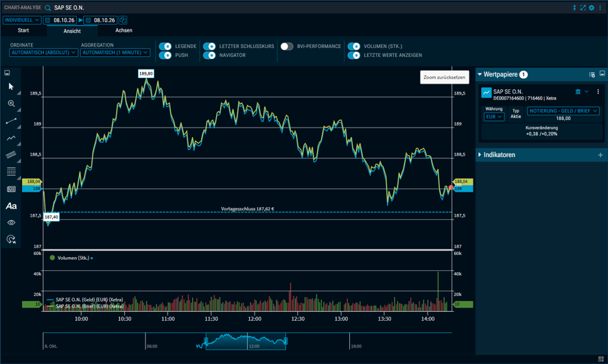Screen dimensions: 608x364
Task: Click the layout grid icon at bottom right
Action: click(x=601, y=359)
